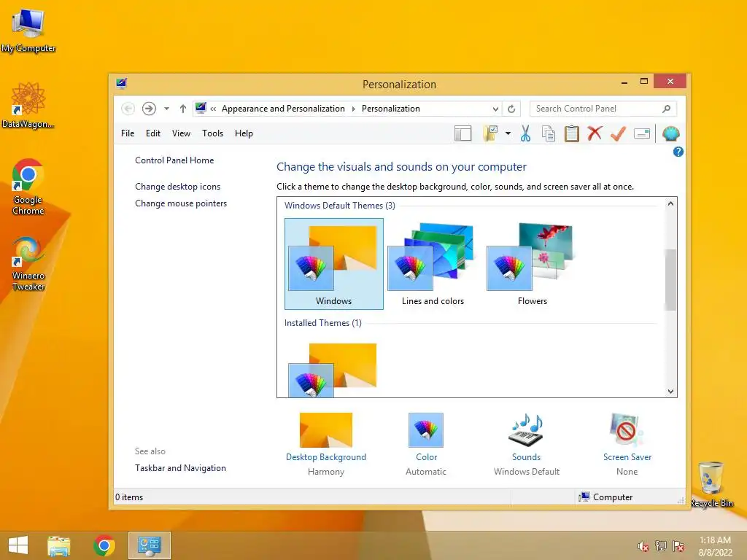Open the recent locations dropdown arrow
The height and width of the screenshot is (560, 747).
[167, 109]
